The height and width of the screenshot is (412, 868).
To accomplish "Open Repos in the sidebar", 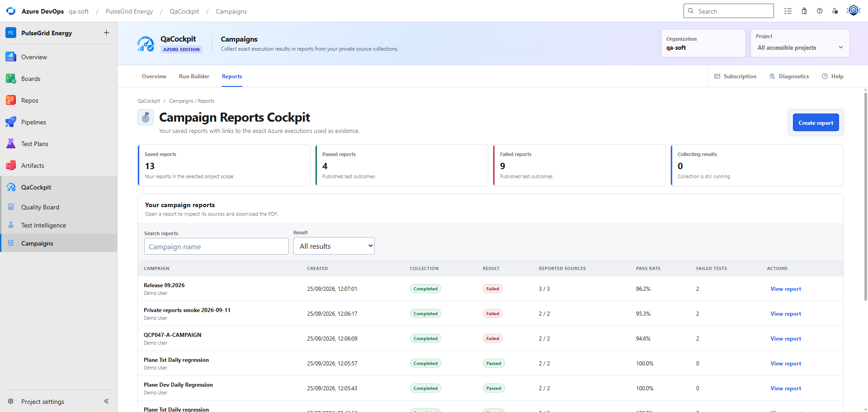I will pos(59,100).
